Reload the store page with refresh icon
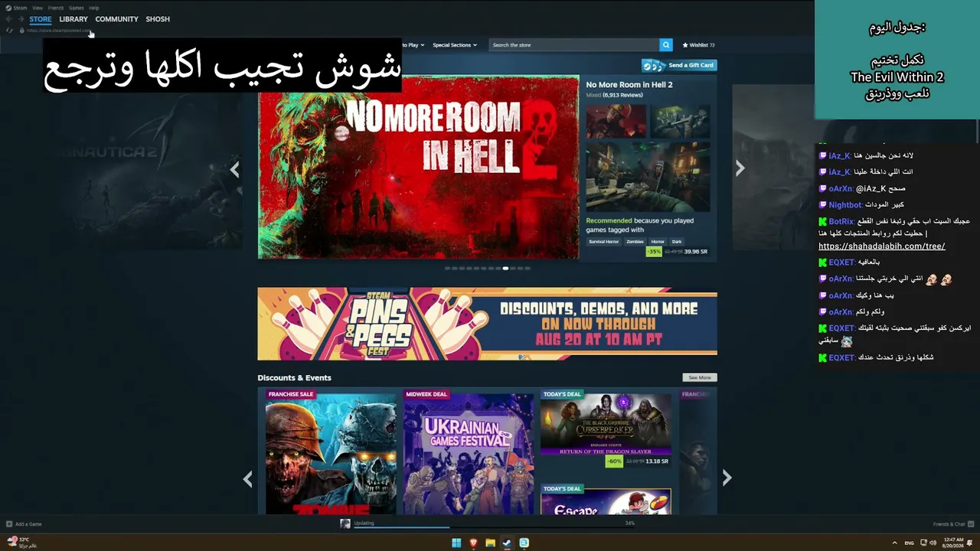 (x=9, y=31)
